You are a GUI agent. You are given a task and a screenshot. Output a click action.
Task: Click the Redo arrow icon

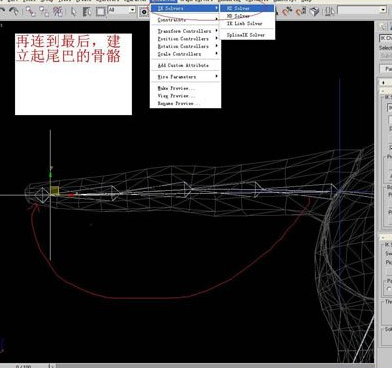14,11
